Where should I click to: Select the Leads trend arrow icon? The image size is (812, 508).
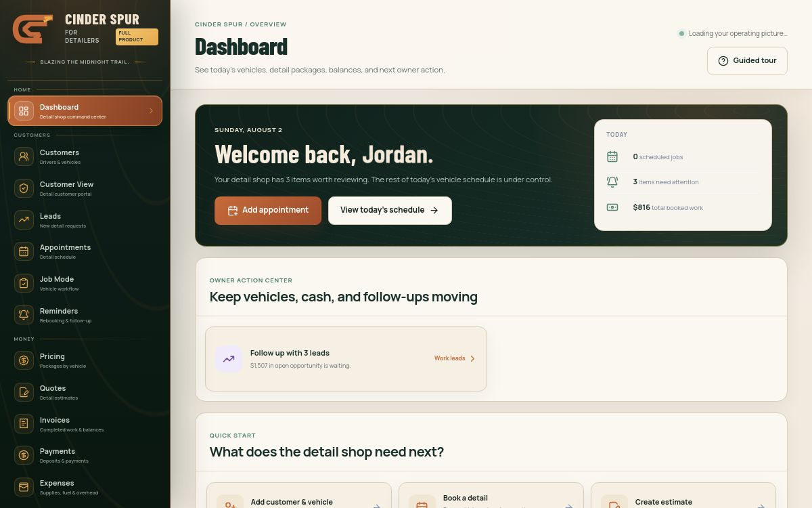pyautogui.click(x=24, y=220)
